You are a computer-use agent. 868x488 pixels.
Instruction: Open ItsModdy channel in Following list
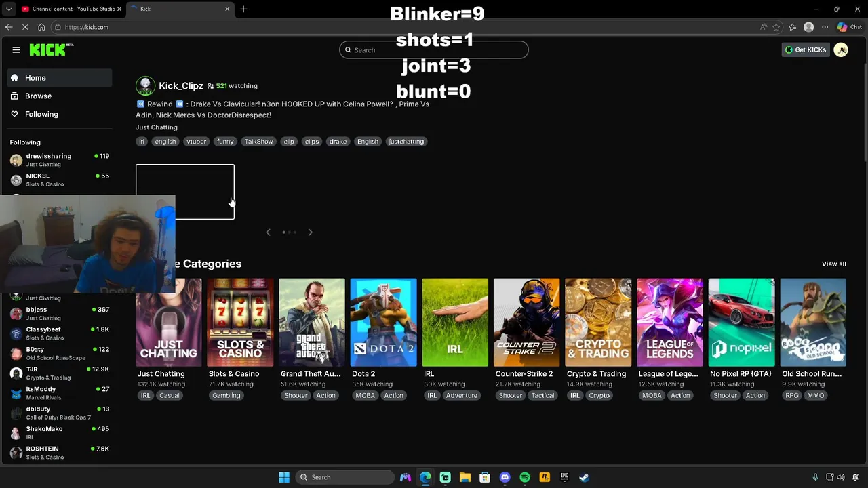click(x=60, y=393)
